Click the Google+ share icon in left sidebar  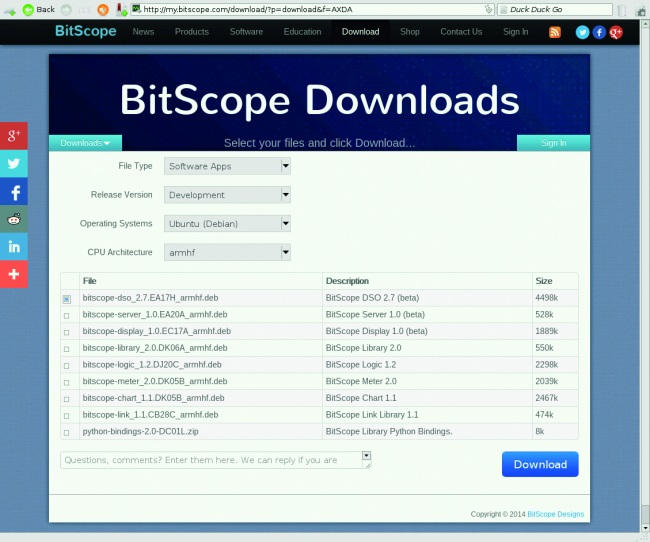14,136
